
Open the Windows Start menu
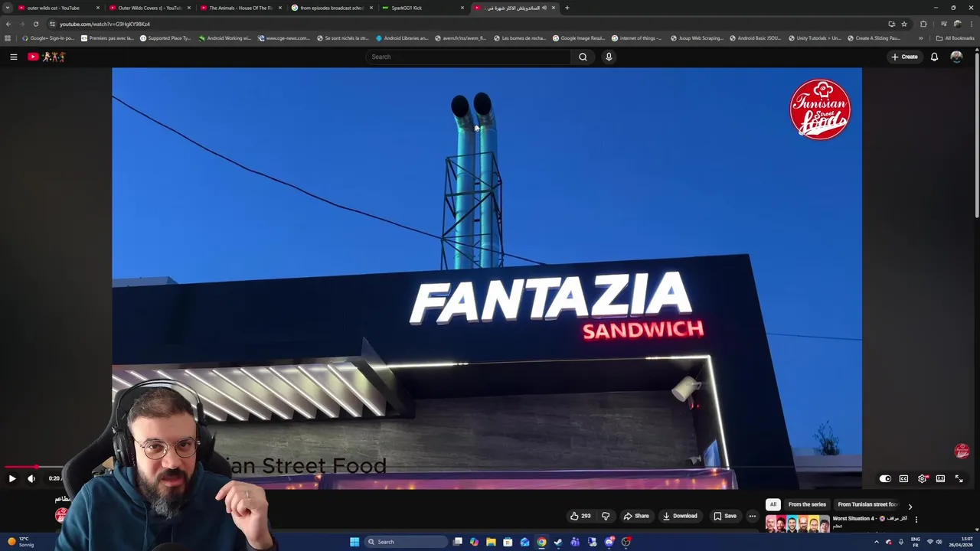coord(354,542)
